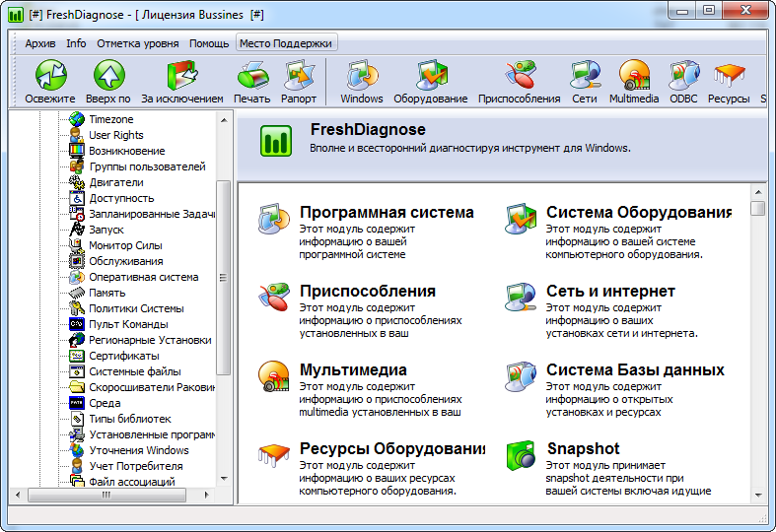Select Группы пользователей tree item
Viewport: 776px width, 532px height.
coord(147,166)
